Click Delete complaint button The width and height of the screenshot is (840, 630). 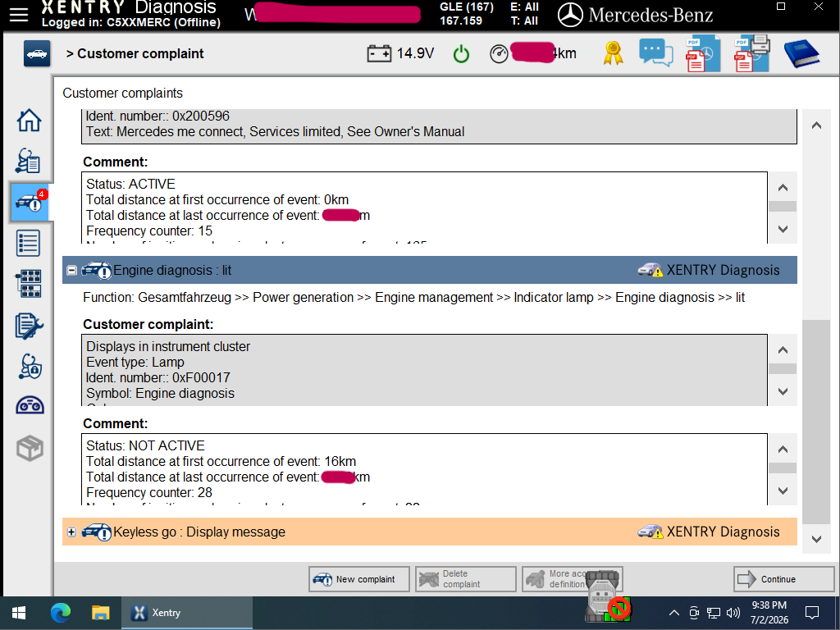[466, 579]
